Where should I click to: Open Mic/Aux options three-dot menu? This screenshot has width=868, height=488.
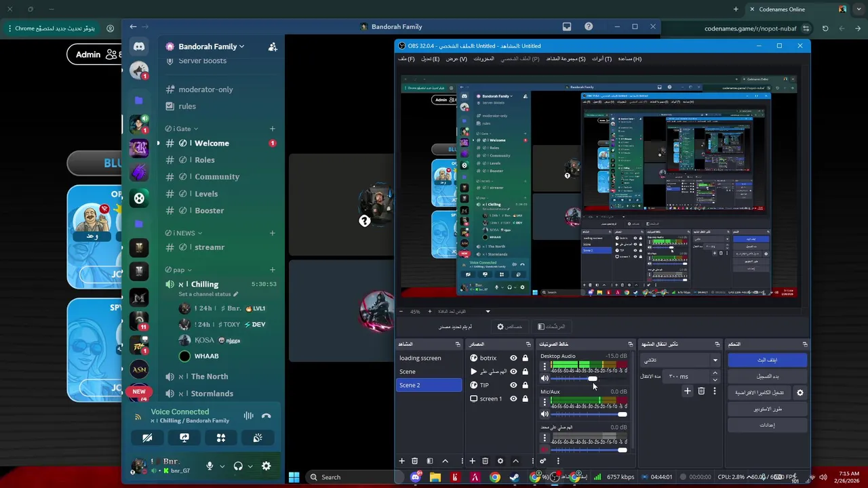(545, 403)
